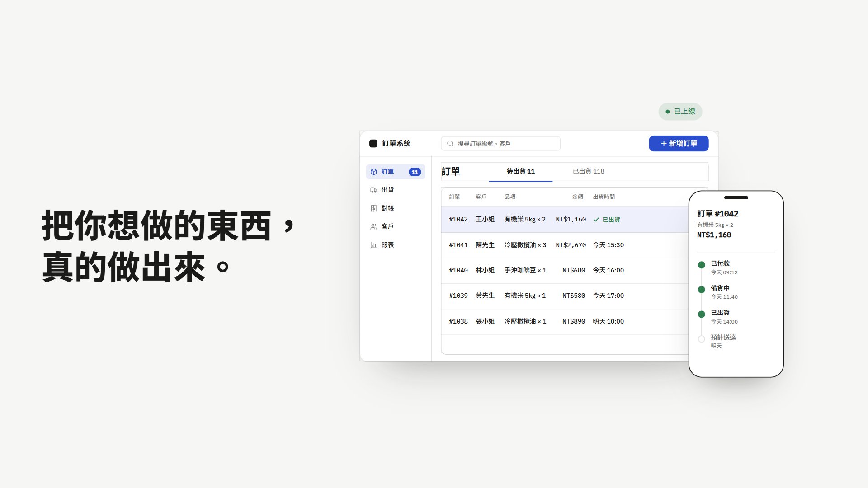
Task: Click customer name 王小姐
Action: click(485, 219)
